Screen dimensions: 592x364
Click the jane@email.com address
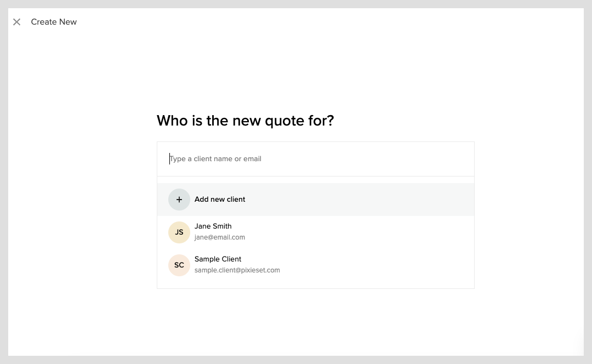point(220,237)
